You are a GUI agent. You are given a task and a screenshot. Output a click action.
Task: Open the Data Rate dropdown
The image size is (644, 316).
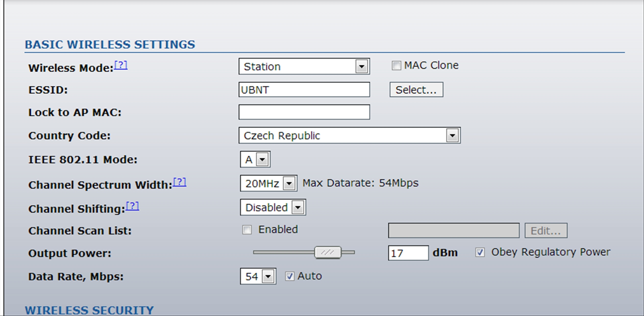(x=267, y=277)
